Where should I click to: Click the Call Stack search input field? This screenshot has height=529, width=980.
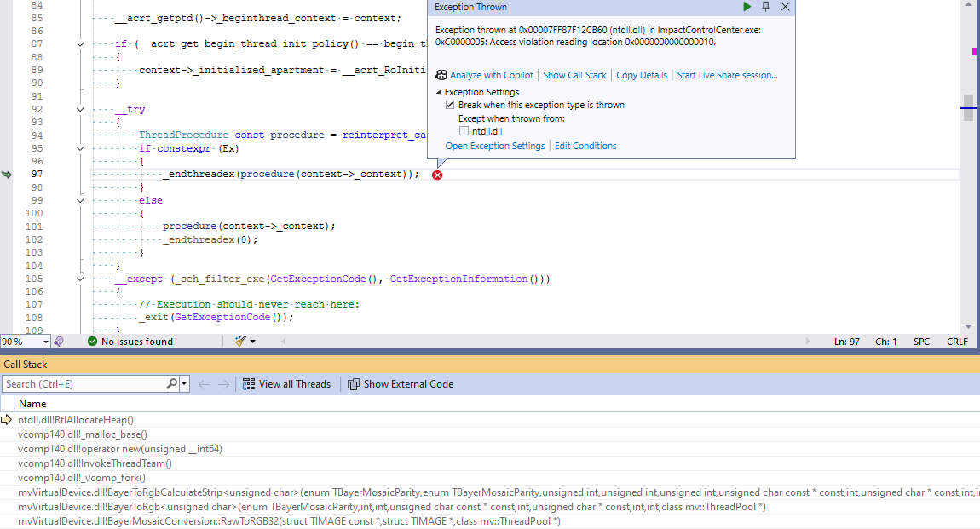[x=84, y=384]
